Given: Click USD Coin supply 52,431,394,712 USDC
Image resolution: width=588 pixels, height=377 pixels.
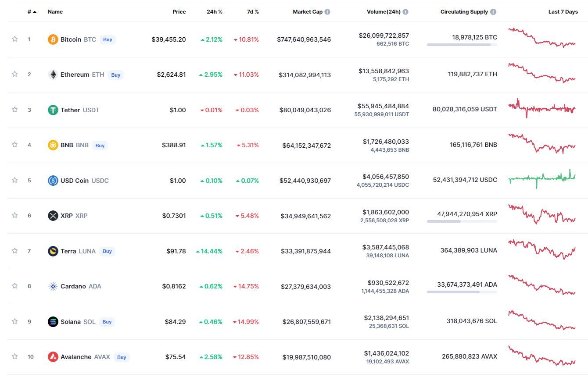Looking at the screenshot, I should (x=465, y=180).
